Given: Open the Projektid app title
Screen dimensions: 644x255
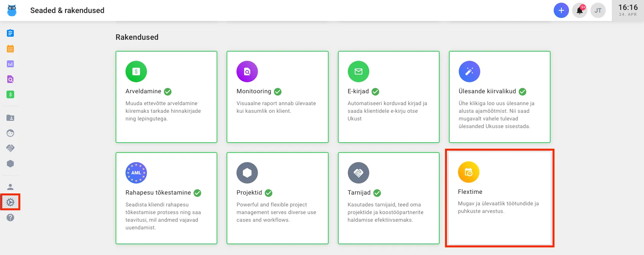Looking at the screenshot, I should (249, 193).
